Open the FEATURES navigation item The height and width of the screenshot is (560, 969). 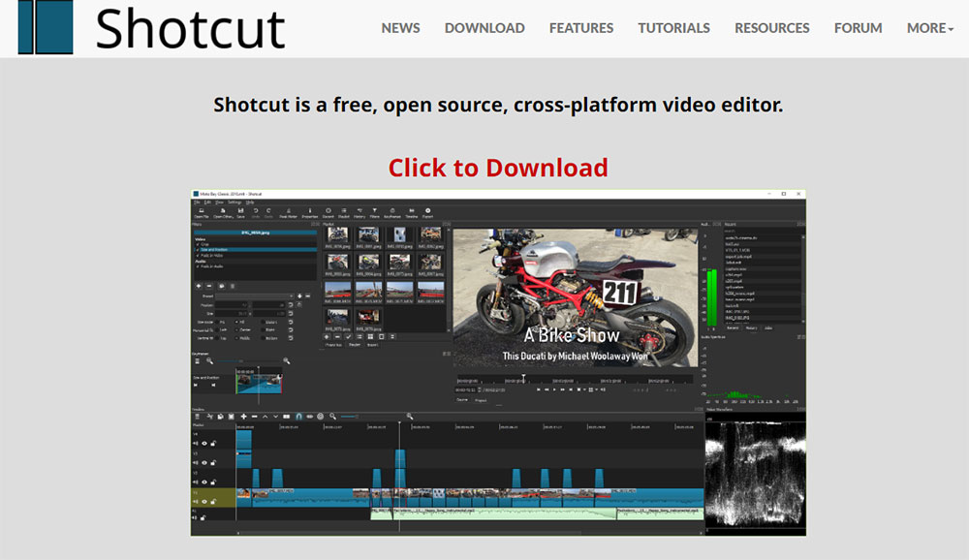580,28
